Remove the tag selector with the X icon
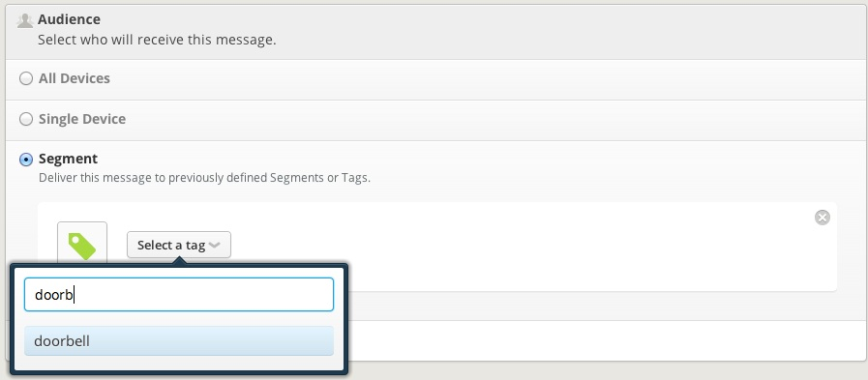This screenshot has width=868, height=380. 823,218
